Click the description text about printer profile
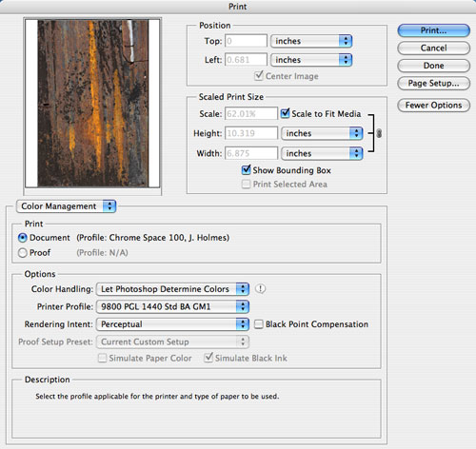476x449 pixels. point(157,397)
